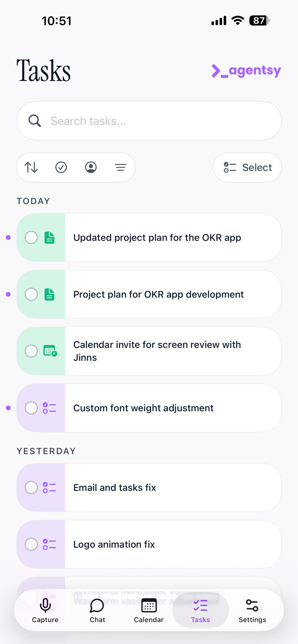Click document icon on Updated project plan task
298x644 pixels.
pyautogui.click(x=49, y=237)
